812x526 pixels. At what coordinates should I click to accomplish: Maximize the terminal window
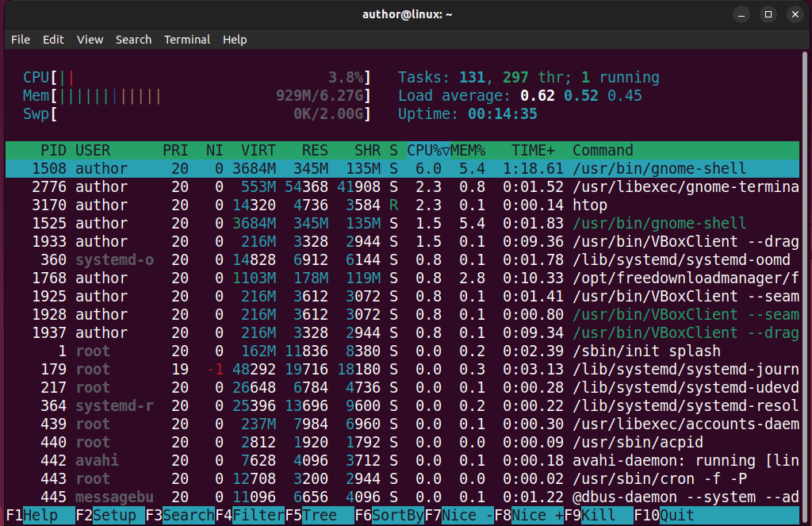point(768,14)
